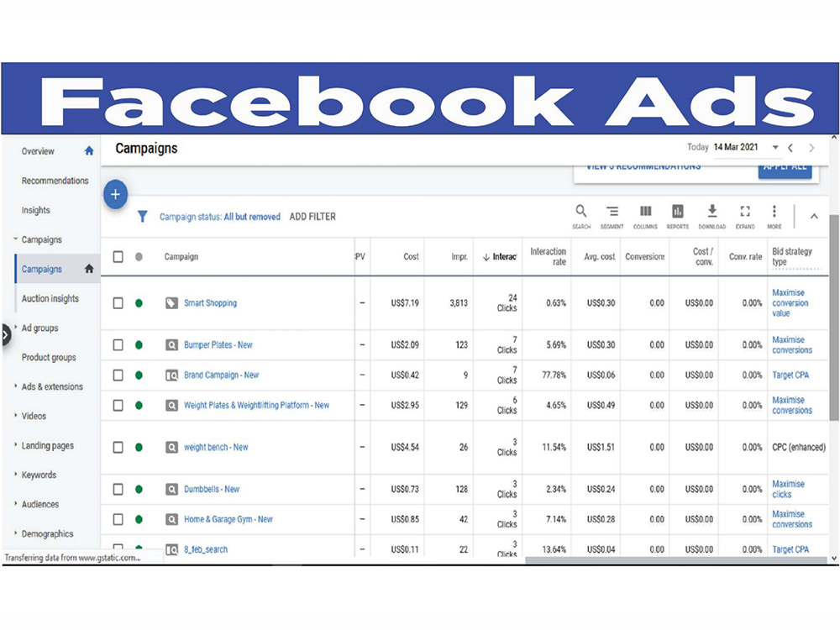Click the sort arrow on Interactions column
840x630 pixels.
(486, 257)
